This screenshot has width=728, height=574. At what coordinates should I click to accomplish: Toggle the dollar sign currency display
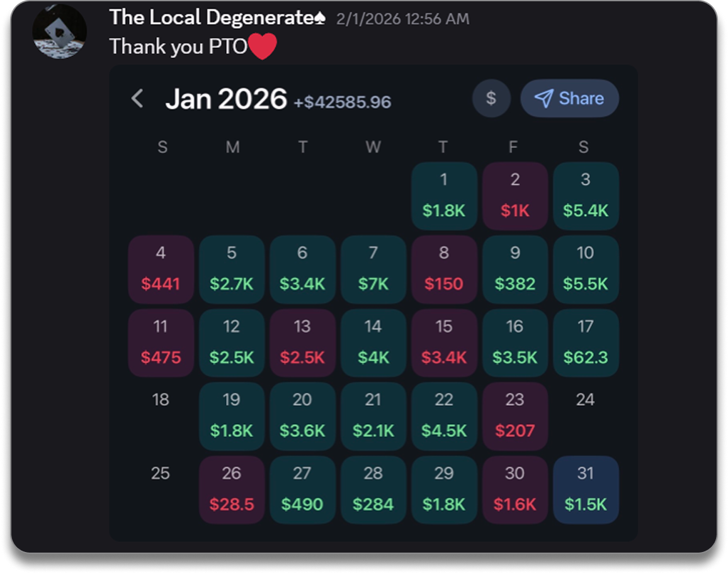(491, 99)
